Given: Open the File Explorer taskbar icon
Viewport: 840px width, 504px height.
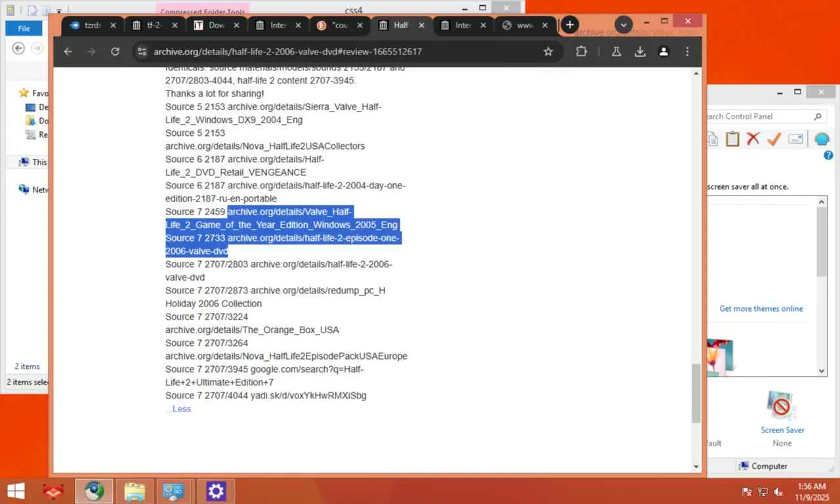Looking at the screenshot, I should click(135, 491).
